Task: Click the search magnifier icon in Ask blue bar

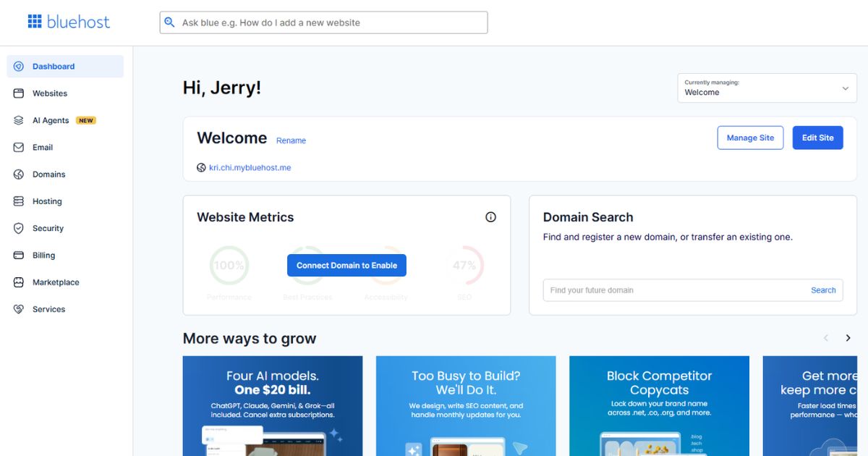Action: pyautogui.click(x=170, y=22)
